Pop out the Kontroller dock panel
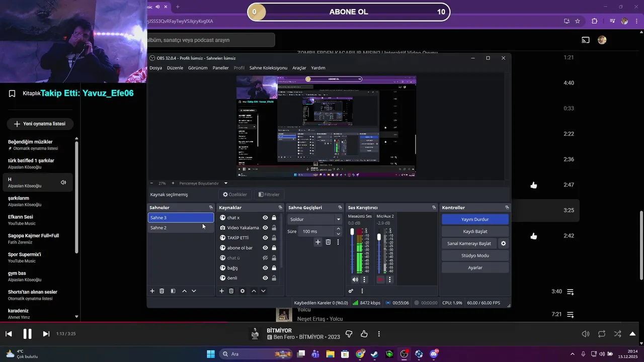644x362 pixels. pyautogui.click(x=507, y=208)
